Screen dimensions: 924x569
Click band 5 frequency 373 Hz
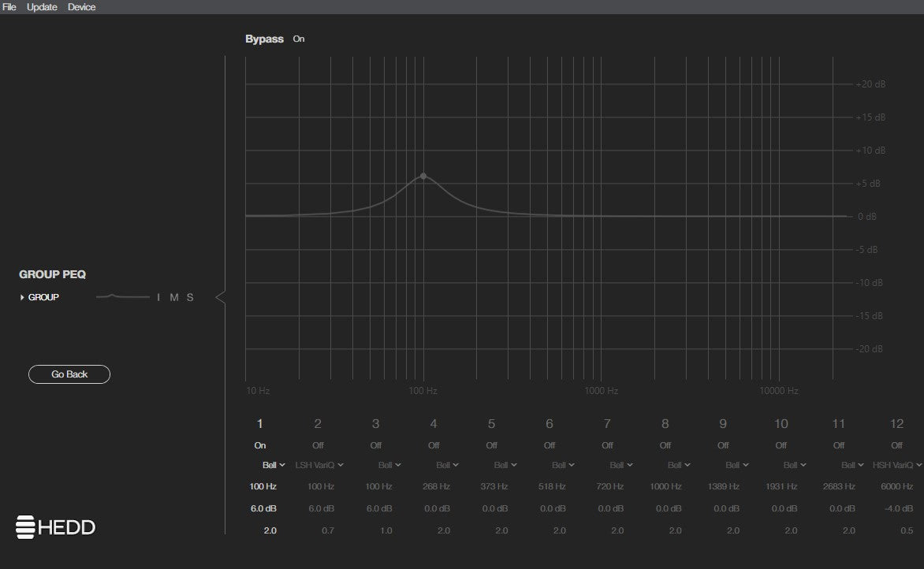click(494, 486)
